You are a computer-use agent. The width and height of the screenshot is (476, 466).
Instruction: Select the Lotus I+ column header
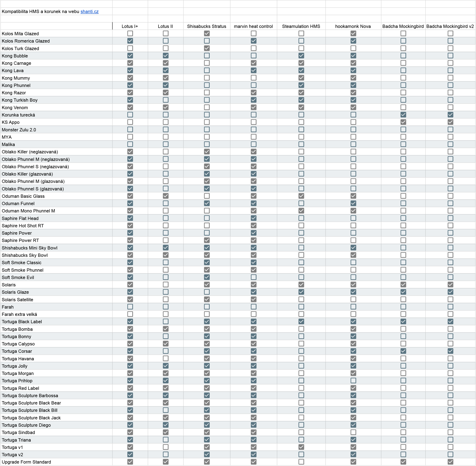[130, 26]
